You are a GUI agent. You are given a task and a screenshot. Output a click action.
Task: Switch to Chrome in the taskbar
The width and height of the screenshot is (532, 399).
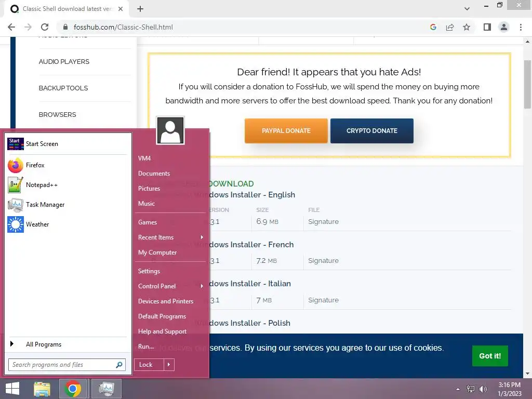click(x=73, y=389)
